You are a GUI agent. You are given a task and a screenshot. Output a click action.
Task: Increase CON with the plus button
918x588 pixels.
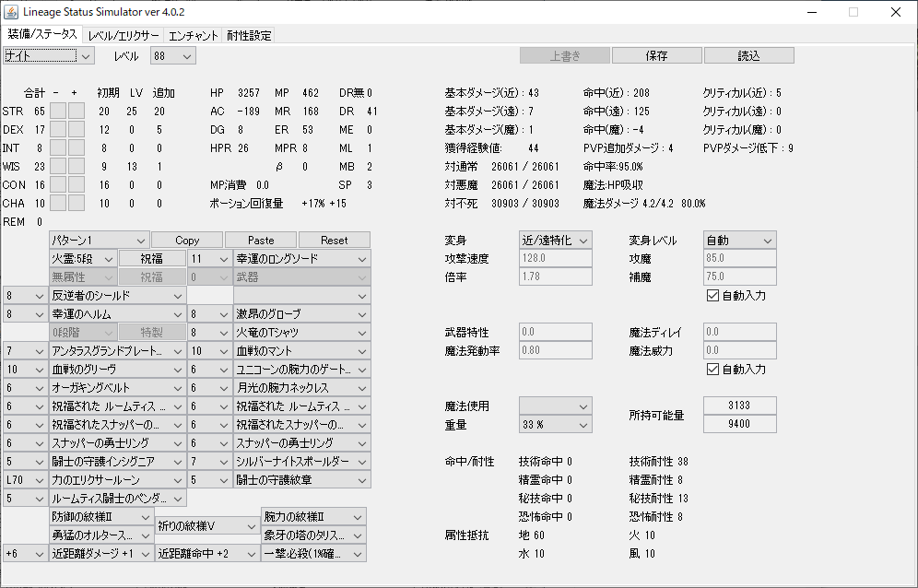76,185
